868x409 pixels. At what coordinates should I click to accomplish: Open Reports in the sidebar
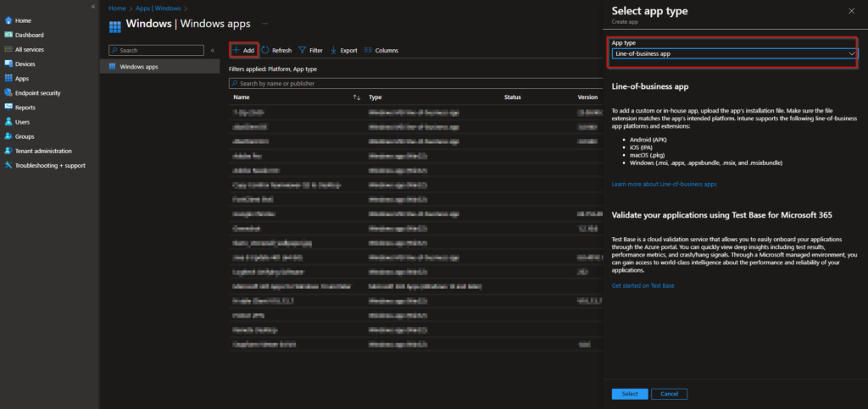click(20, 108)
